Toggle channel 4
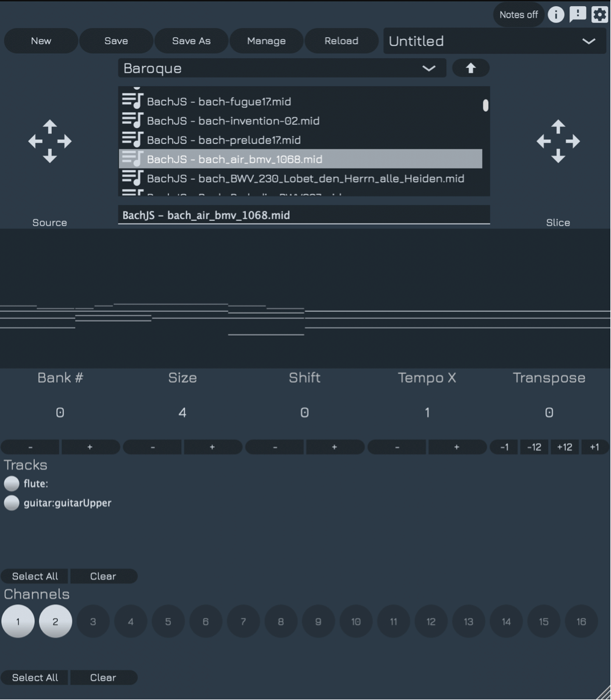 tap(131, 621)
